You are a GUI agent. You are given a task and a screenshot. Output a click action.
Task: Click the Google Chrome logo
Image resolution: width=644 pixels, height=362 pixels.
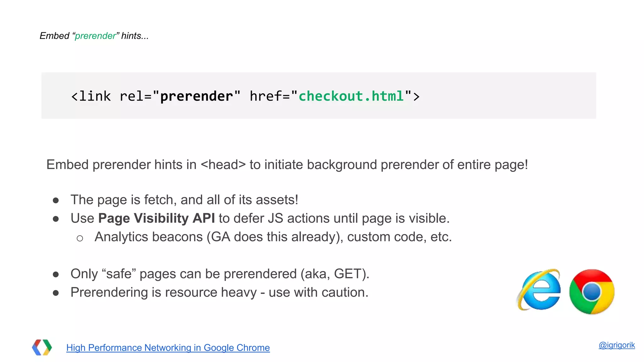click(x=592, y=292)
